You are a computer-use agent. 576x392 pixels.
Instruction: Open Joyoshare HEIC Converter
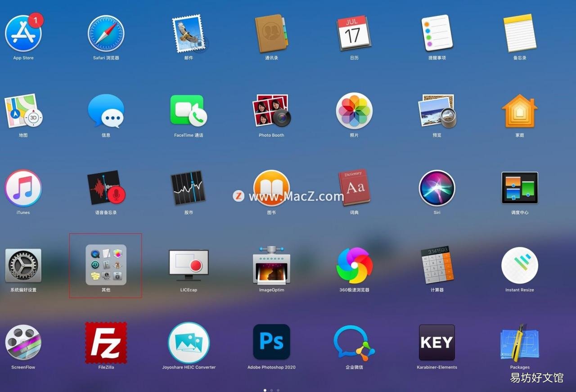pyautogui.click(x=189, y=343)
